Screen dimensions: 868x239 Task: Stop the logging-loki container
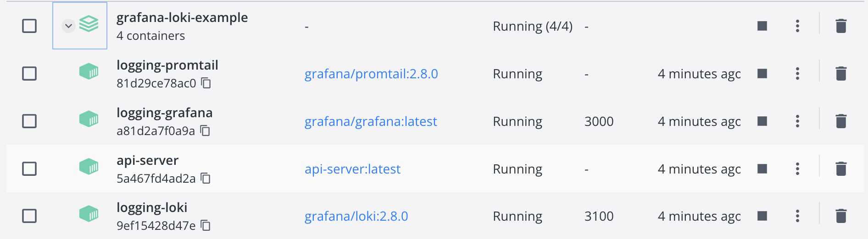point(762,216)
